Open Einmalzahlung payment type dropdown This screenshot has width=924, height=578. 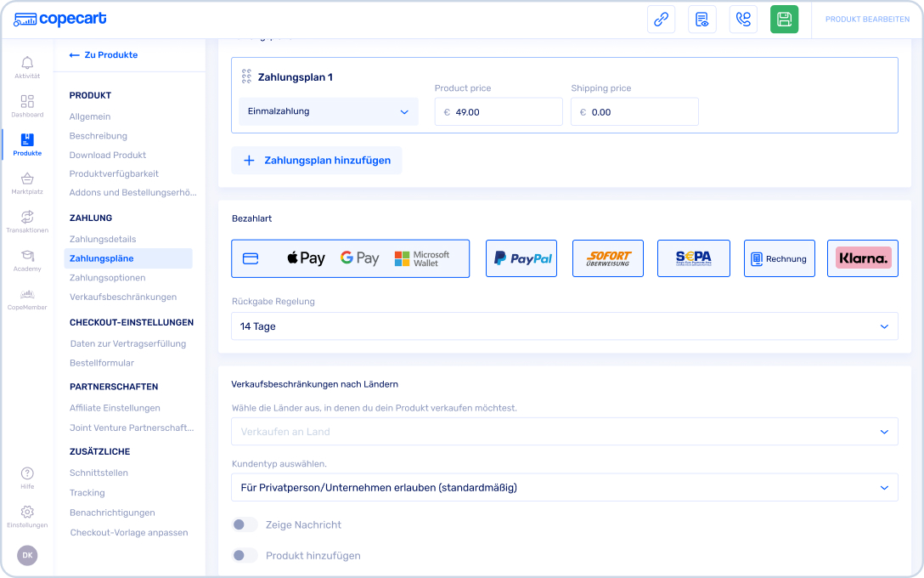pos(329,111)
